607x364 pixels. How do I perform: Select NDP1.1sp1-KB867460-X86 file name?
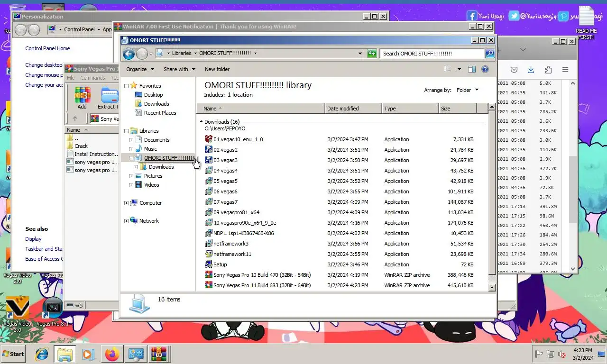point(243,233)
